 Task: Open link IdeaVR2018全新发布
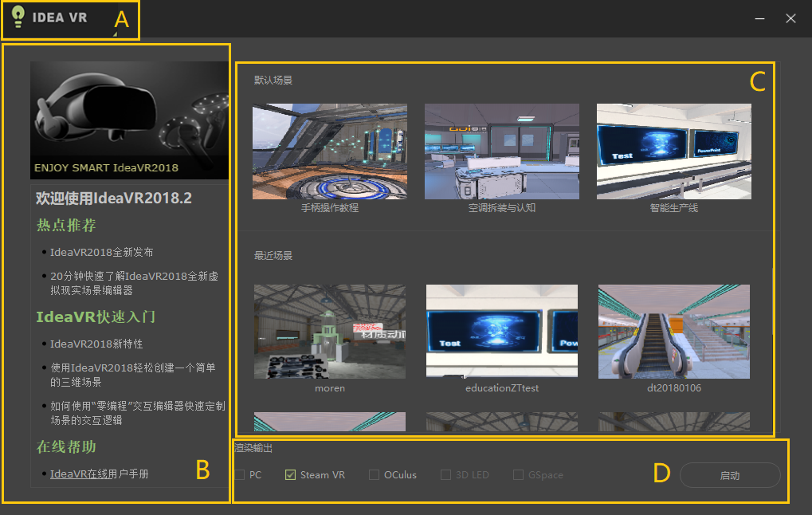point(101,253)
